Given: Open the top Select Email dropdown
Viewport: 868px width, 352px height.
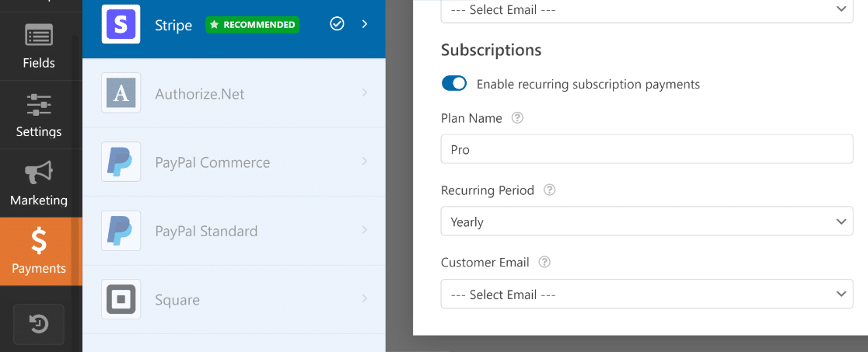Looking at the screenshot, I should tap(646, 10).
